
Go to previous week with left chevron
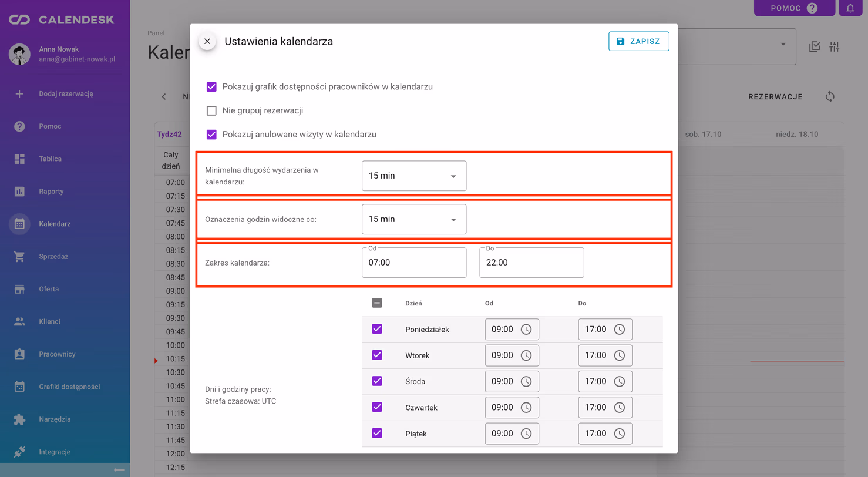164,97
